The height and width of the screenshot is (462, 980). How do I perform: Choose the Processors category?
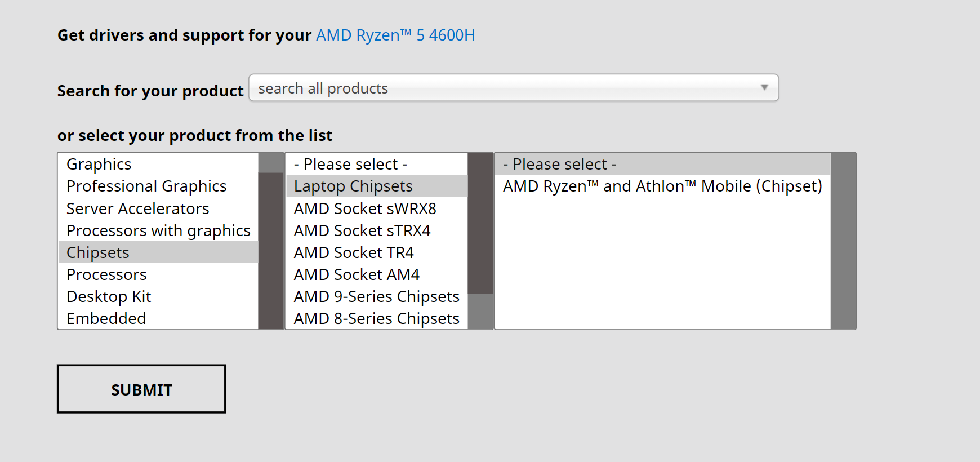[x=158, y=274]
